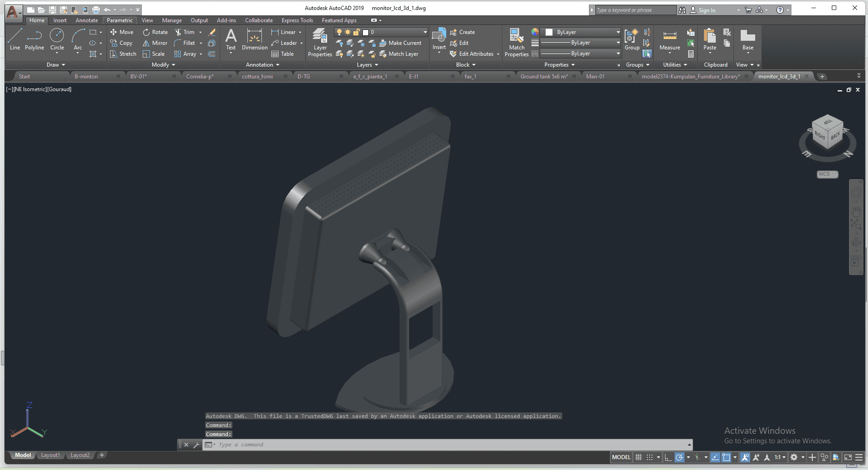Toggle Polar Tracking in status bar
Screen dimensions: 868x470
pyautogui.click(x=679, y=457)
